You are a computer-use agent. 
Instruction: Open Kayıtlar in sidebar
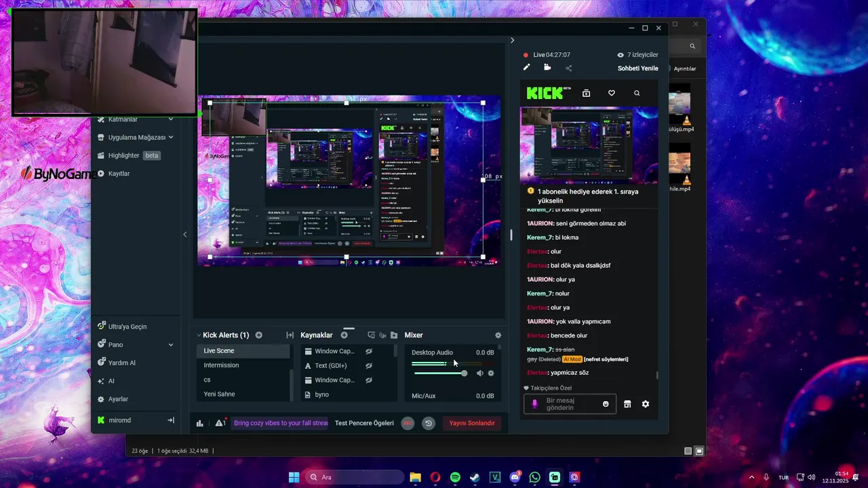pos(114,174)
